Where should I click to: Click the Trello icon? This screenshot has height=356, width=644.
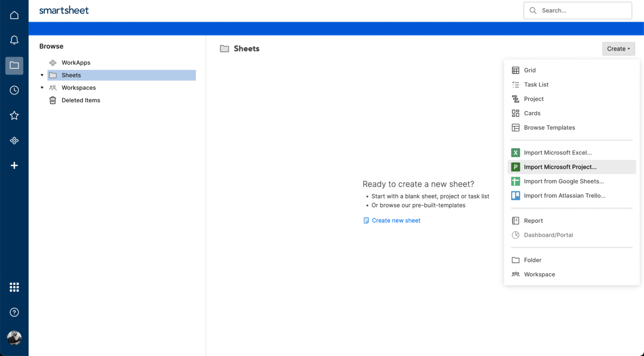[x=516, y=196]
